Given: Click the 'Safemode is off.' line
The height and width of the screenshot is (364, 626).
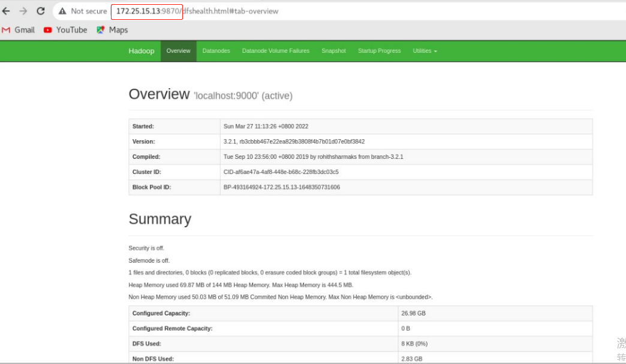Looking at the screenshot, I should pos(149,261).
